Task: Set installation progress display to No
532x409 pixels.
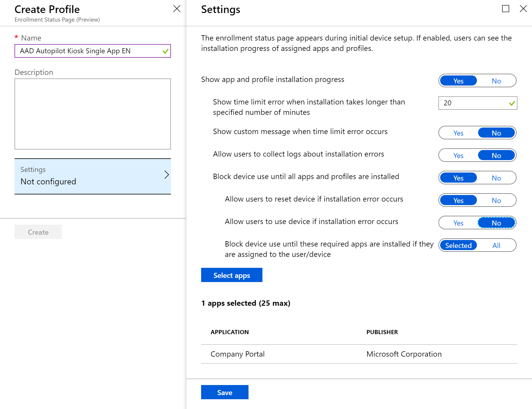Action: 496,81
